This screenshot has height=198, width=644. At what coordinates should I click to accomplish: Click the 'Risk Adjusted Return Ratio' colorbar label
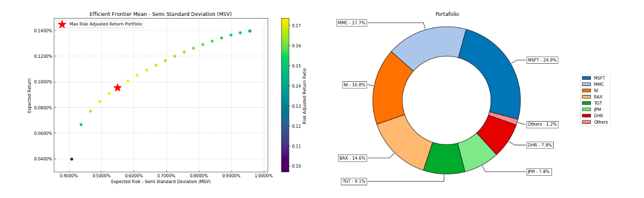[305, 96]
